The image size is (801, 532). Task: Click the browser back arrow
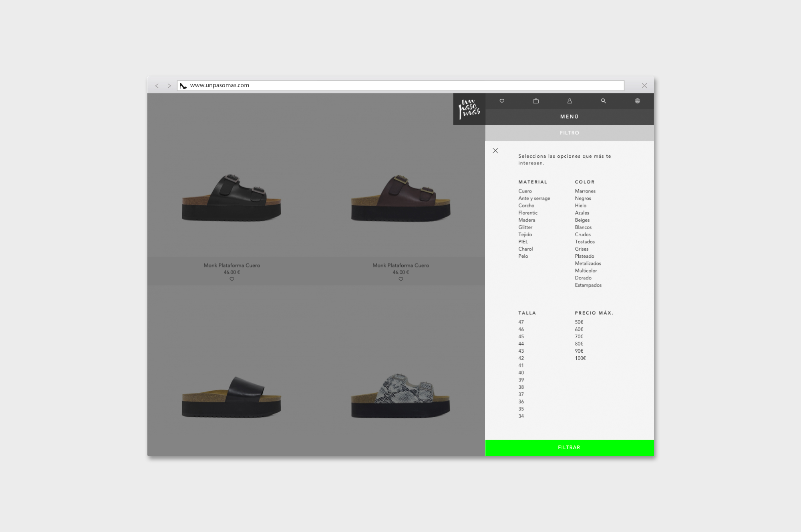pos(157,86)
